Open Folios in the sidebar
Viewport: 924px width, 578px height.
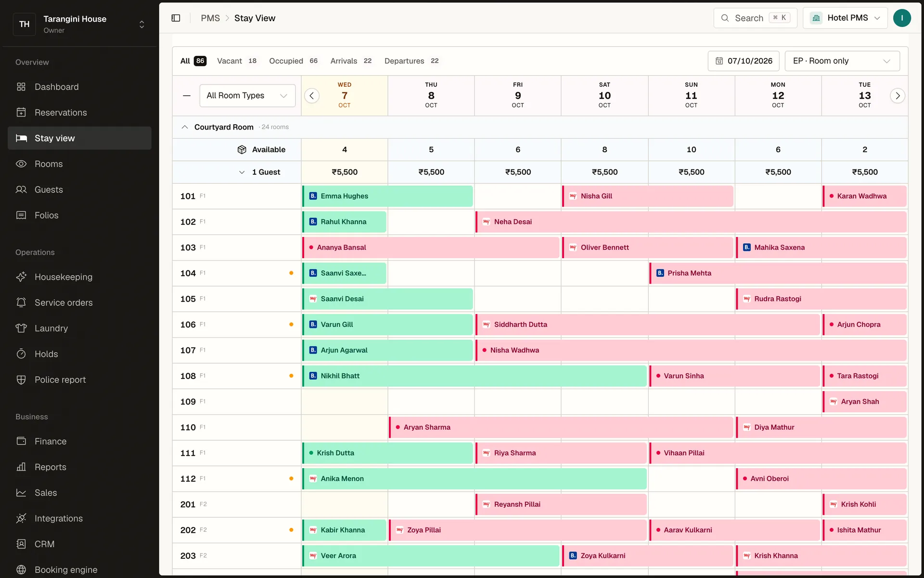click(79, 215)
